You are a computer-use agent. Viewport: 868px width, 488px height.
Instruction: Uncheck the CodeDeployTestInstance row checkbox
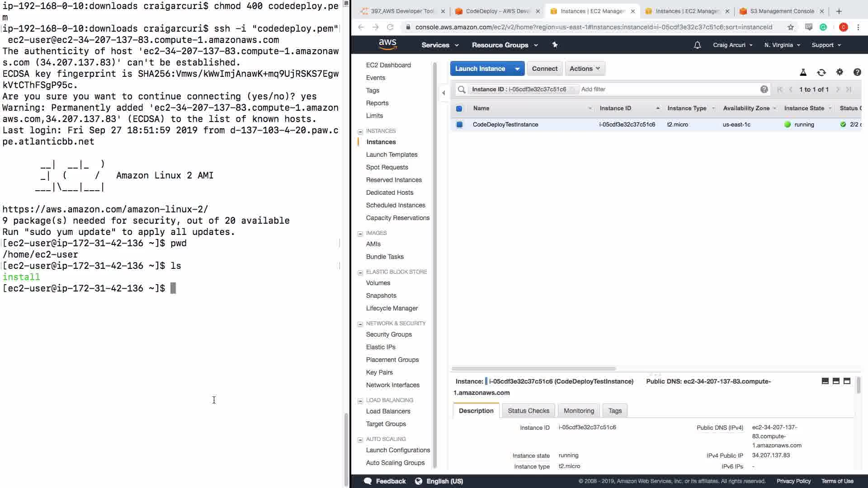[x=459, y=125]
